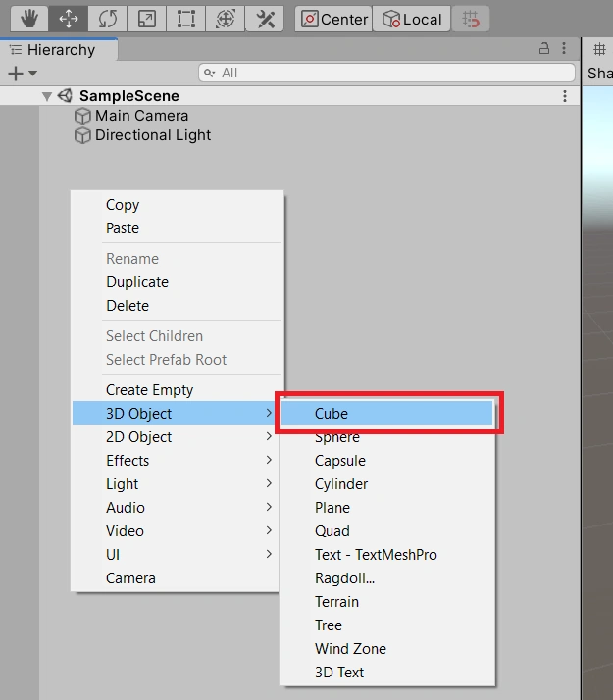Expand the UI submenu
The width and height of the screenshot is (613, 700).
[x=176, y=555]
